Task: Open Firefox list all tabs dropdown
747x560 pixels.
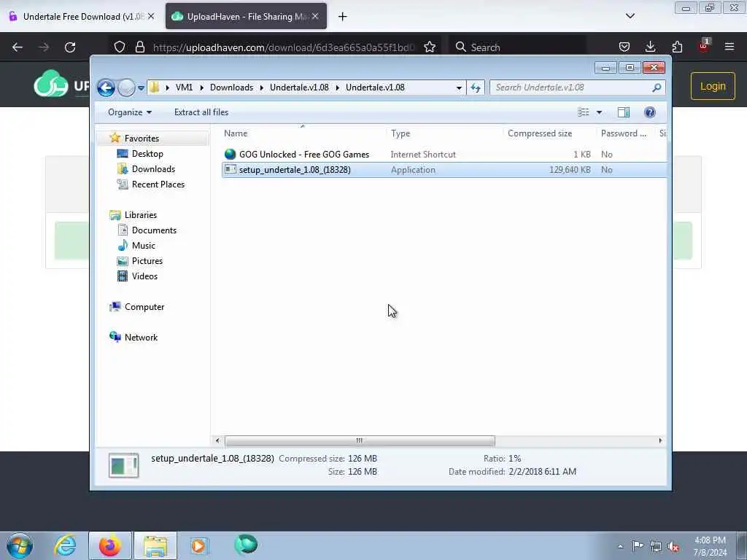Action: (x=630, y=16)
